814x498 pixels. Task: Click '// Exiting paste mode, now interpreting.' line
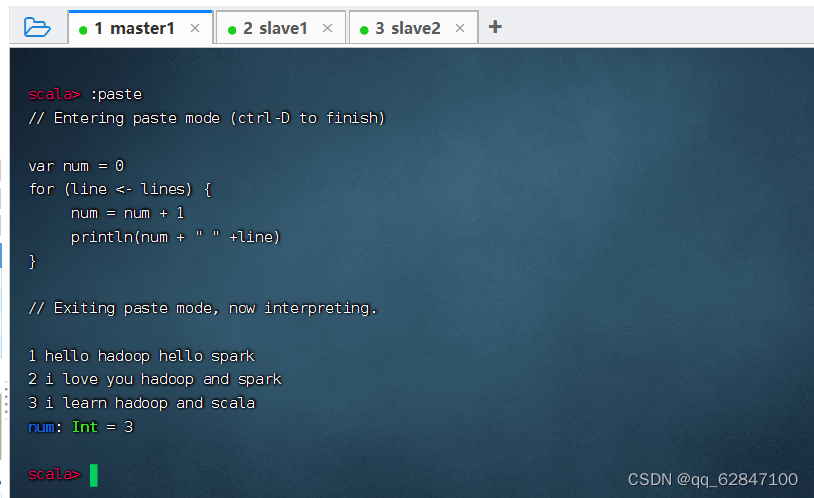202,308
